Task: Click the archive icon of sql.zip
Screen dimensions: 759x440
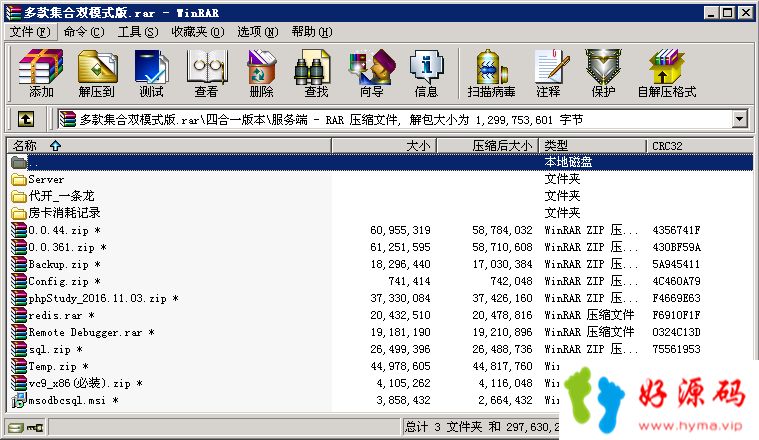Action: point(19,349)
